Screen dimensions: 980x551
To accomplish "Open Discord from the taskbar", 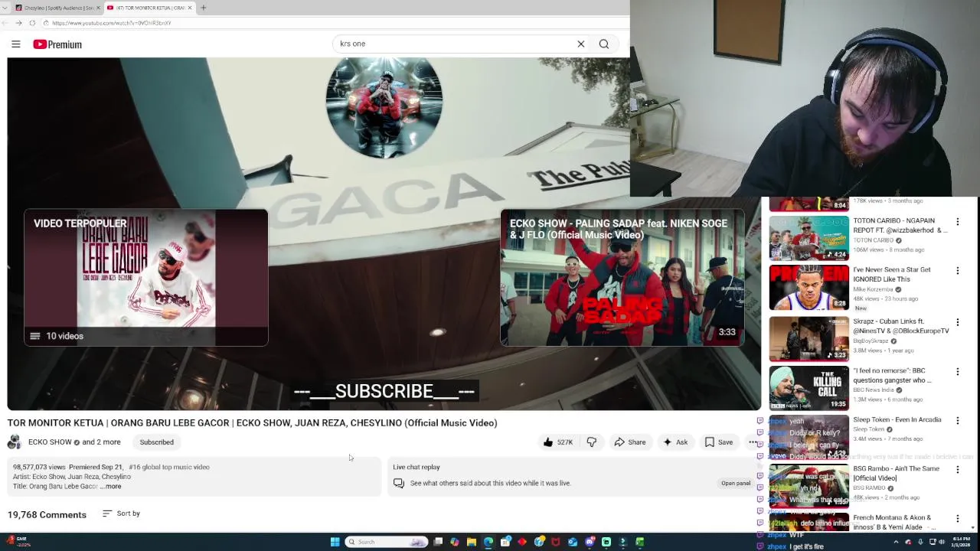I will click(590, 542).
